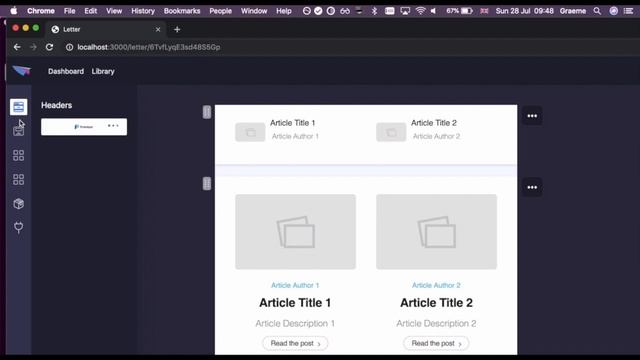Image resolution: width=640 pixels, height=360 pixels.
Task: Click blue Article Author 1 link
Action: 295,285
